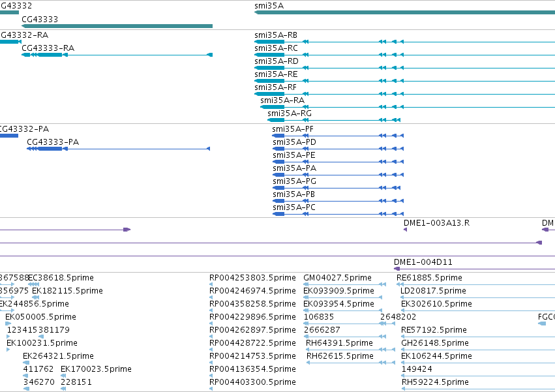555x392 pixels.
Task: Select the 149424 feature label
Action: tap(417, 369)
